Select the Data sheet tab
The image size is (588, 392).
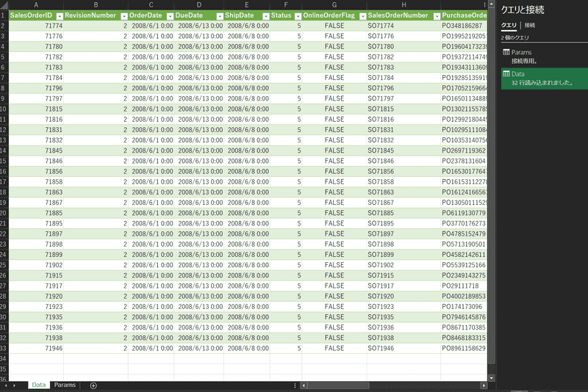click(x=38, y=385)
